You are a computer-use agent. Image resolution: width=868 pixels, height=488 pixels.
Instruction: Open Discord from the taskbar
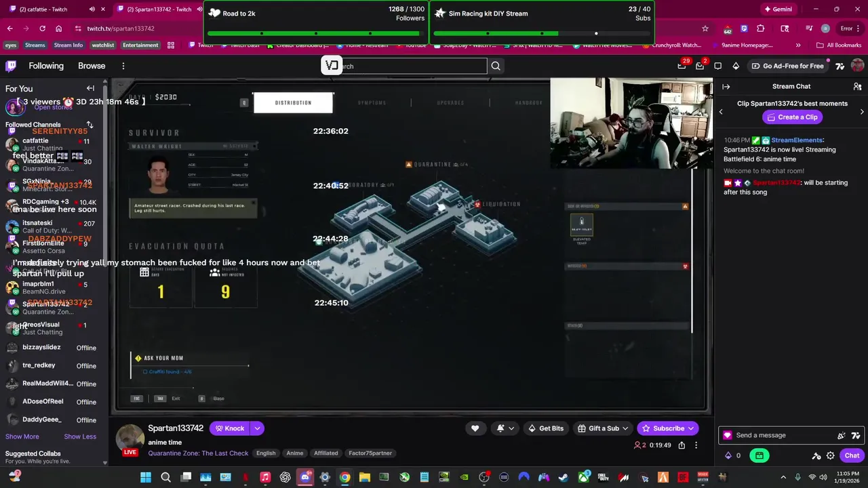[x=305, y=477]
